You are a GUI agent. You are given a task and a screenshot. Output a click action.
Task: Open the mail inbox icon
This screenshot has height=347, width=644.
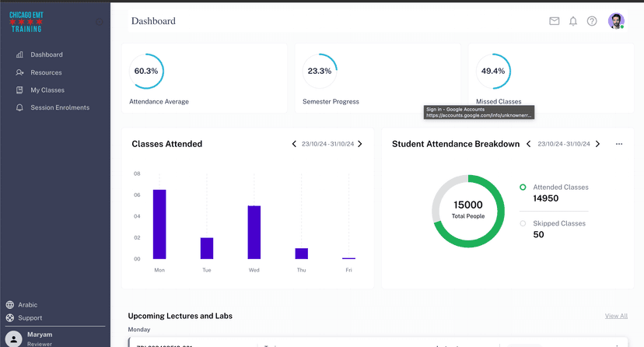[555, 21]
